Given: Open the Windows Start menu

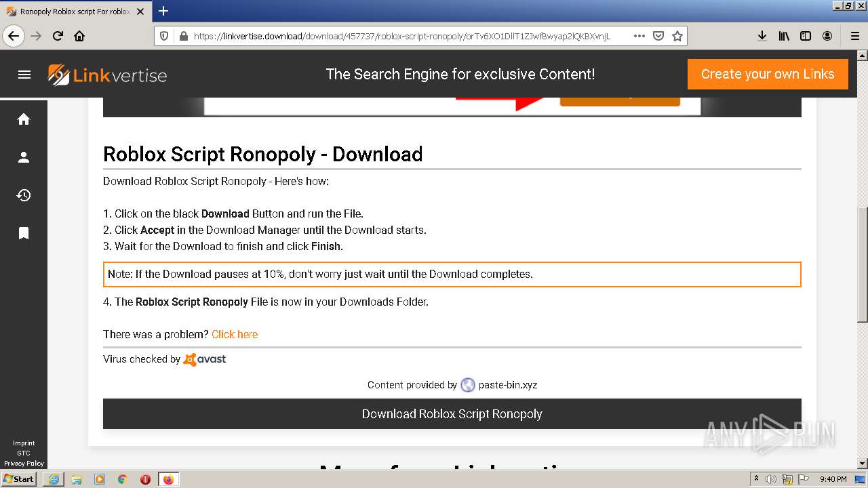Looking at the screenshot, I should pyautogui.click(x=19, y=479).
